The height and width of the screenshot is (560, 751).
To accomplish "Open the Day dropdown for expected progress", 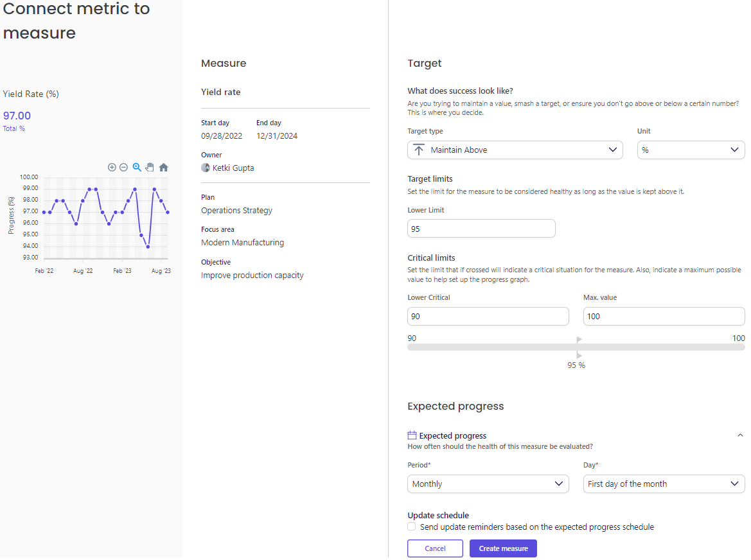I will tap(664, 484).
